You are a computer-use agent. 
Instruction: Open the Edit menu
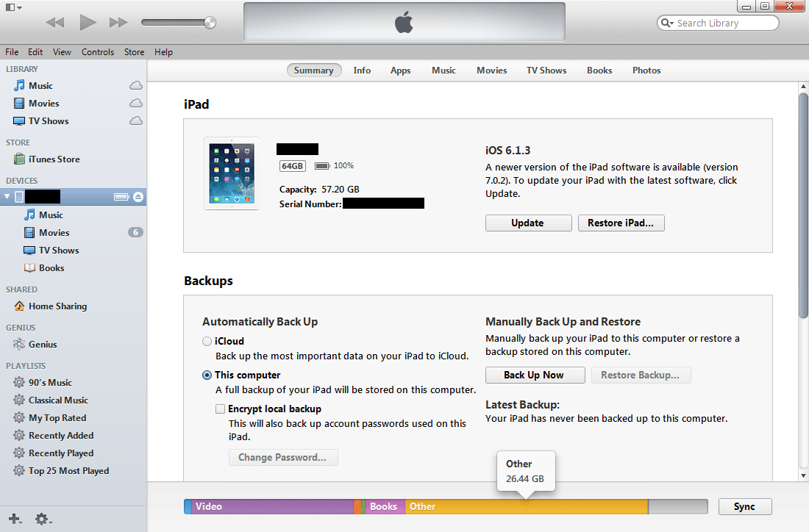tap(35, 52)
